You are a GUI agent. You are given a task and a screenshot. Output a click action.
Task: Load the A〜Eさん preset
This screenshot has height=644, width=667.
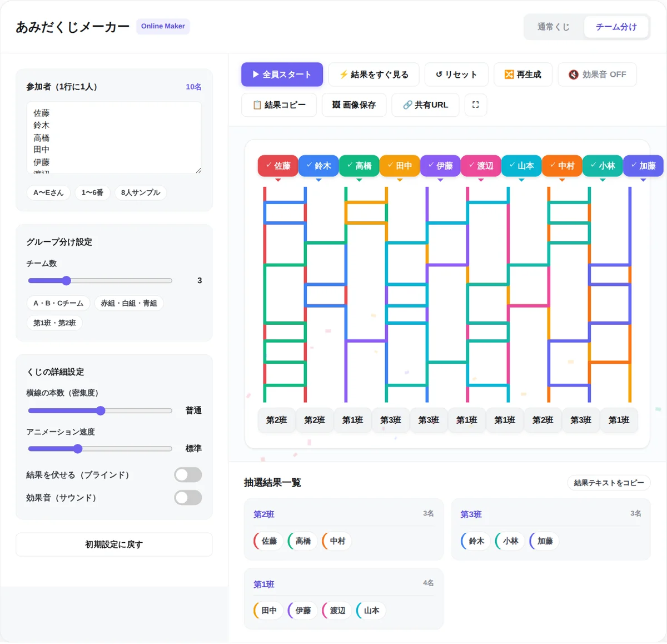[x=48, y=192]
